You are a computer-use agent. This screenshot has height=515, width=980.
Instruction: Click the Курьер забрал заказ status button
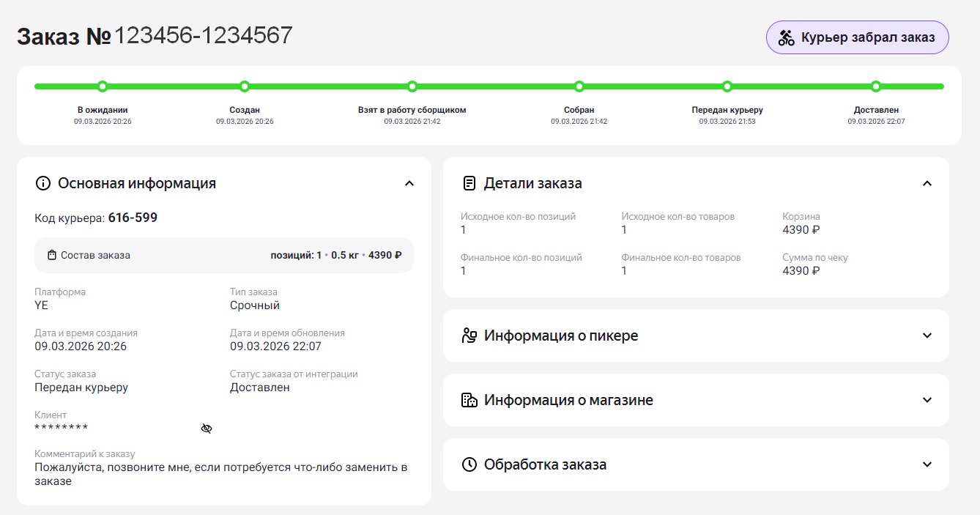click(858, 37)
